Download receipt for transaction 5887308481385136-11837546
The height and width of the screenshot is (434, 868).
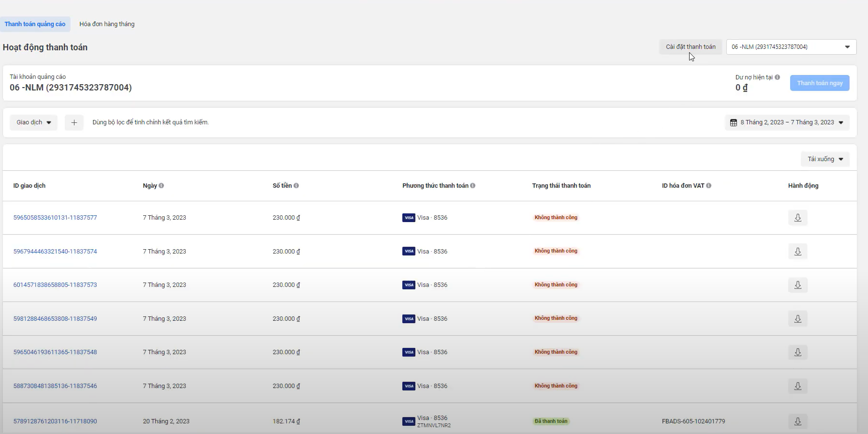[797, 386]
